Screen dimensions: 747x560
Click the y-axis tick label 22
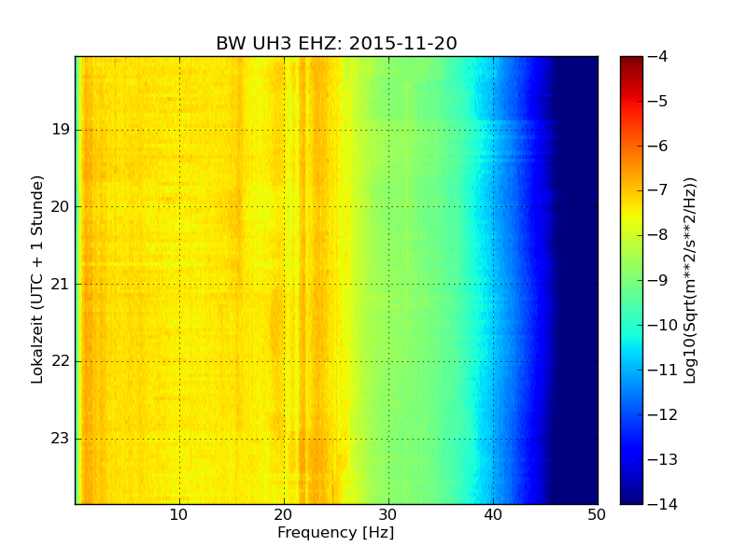60,361
